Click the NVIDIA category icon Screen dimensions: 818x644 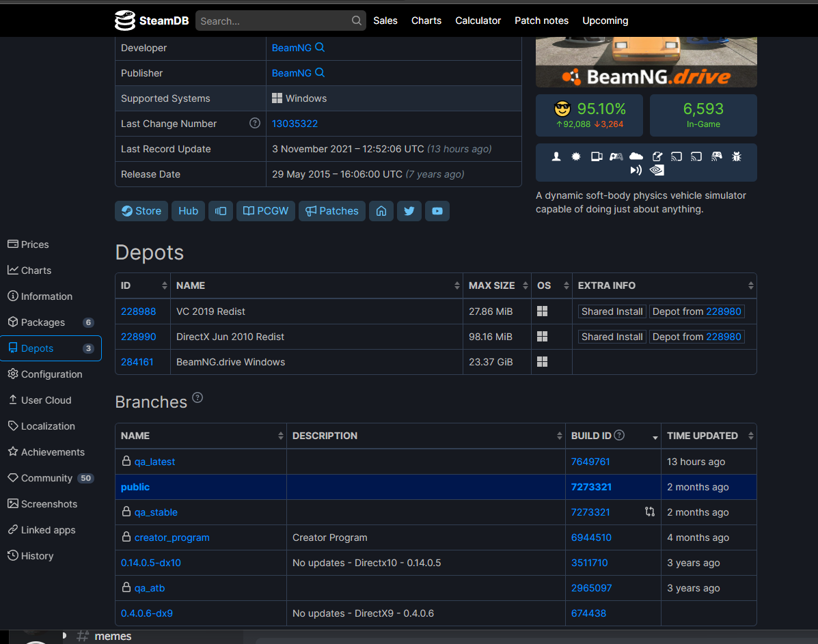(657, 170)
